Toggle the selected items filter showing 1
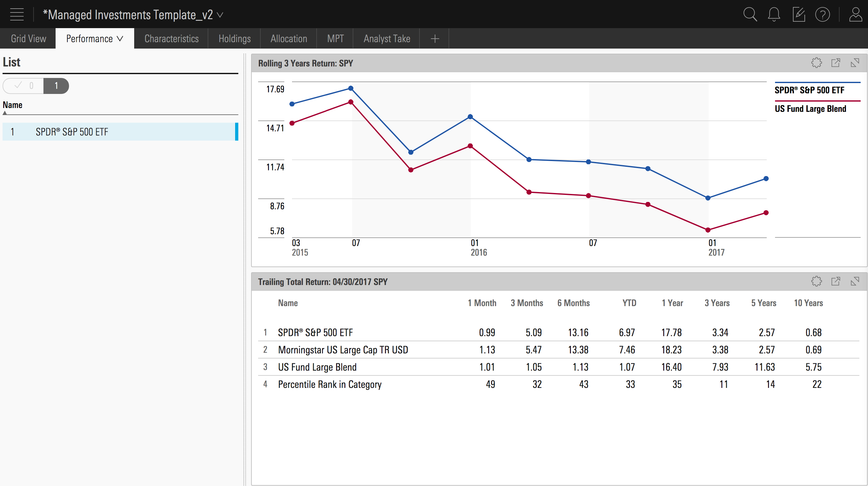 point(56,86)
